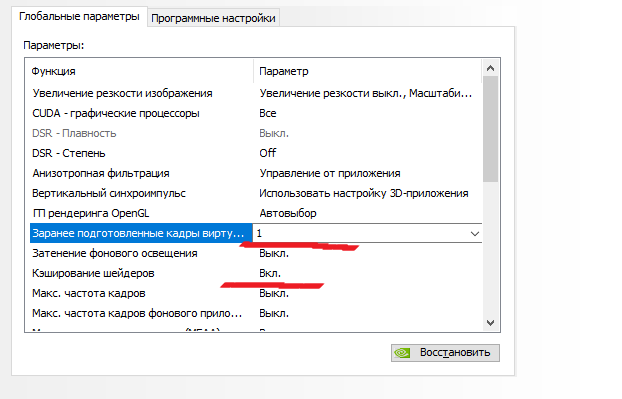The image size is (622, 399).
Task: Click scrollbar down arrow in parameters list
Action: pos(490,323)
